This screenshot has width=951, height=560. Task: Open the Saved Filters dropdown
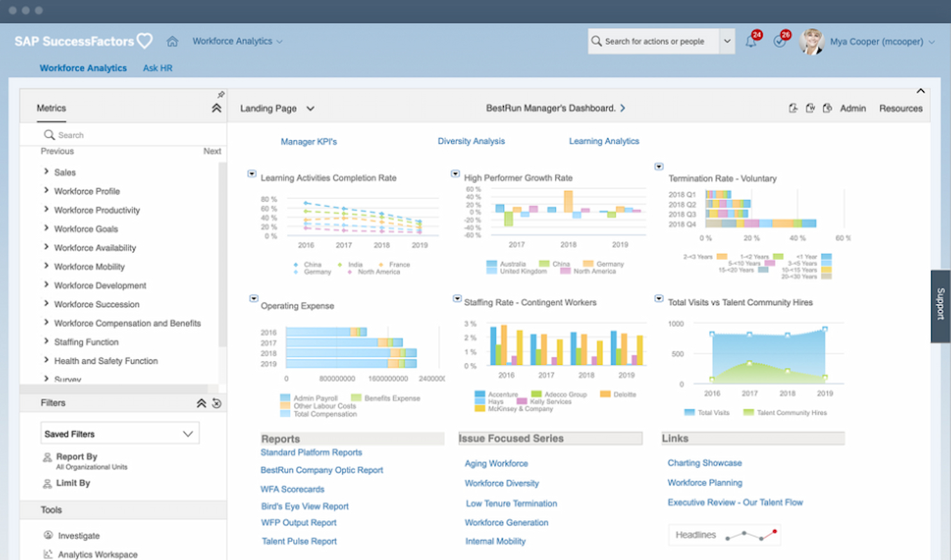(120, 433)
